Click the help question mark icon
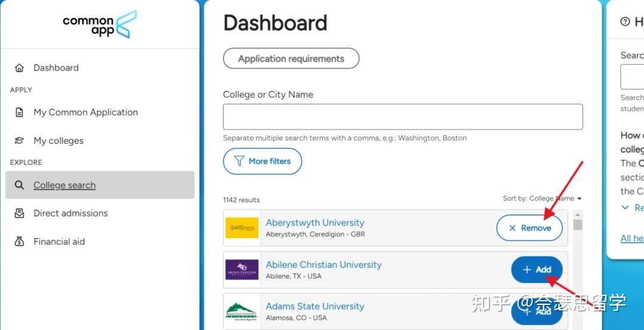This screenshot has height=330, width=644. pyautogui.click(x=625, y=21)
